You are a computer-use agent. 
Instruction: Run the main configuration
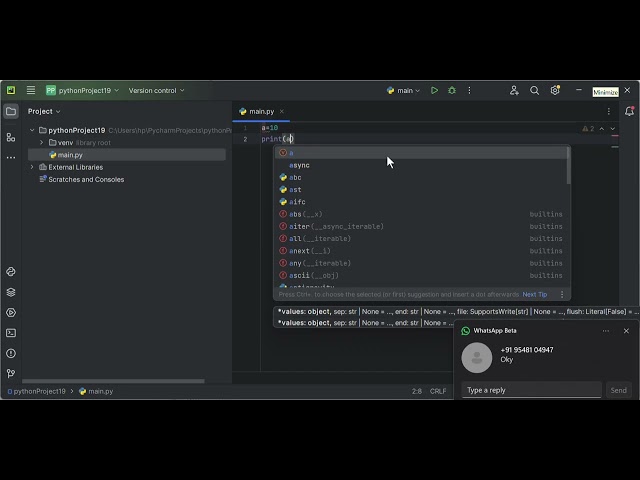(x=434, y=90)
